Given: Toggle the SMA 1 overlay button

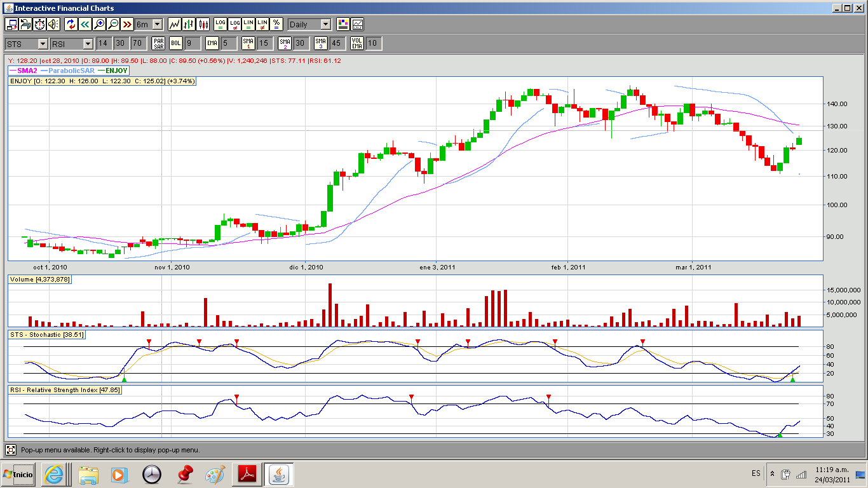Looking at the screenshot, I should tap(248, 43).
